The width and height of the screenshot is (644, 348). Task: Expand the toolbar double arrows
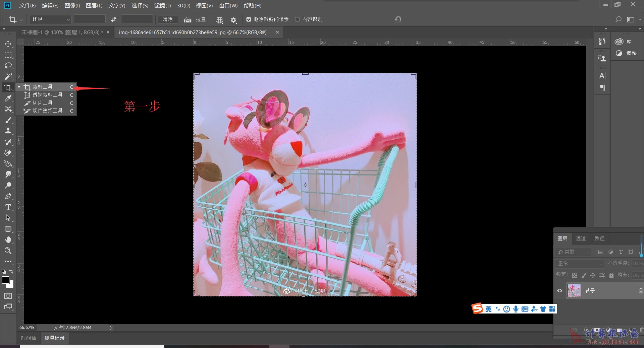point(4,29)
